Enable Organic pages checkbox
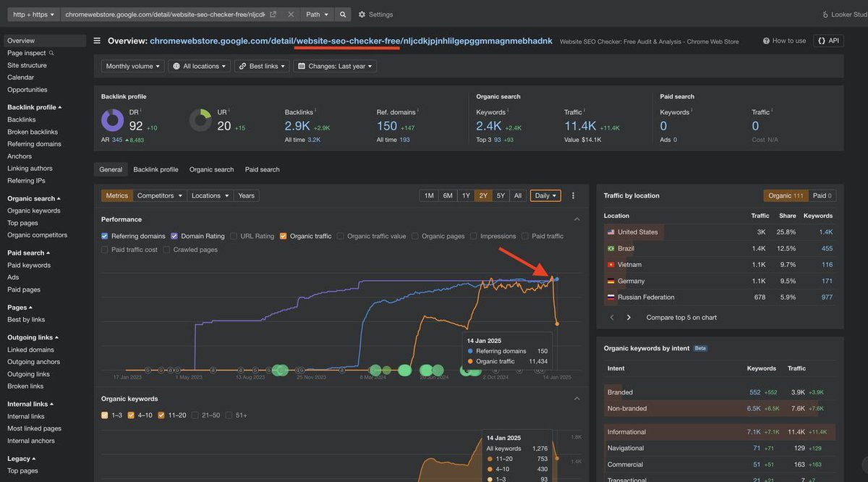 point(414,236)
